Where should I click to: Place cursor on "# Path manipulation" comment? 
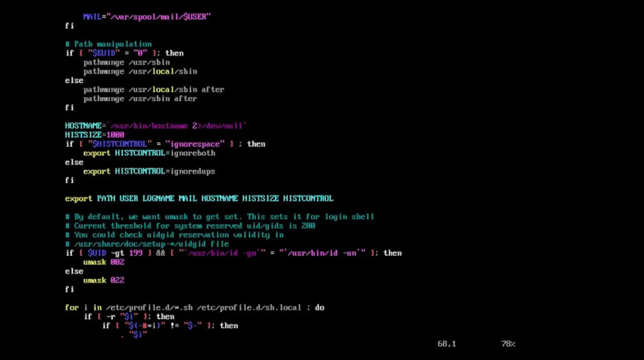click(x=109, y=44)
